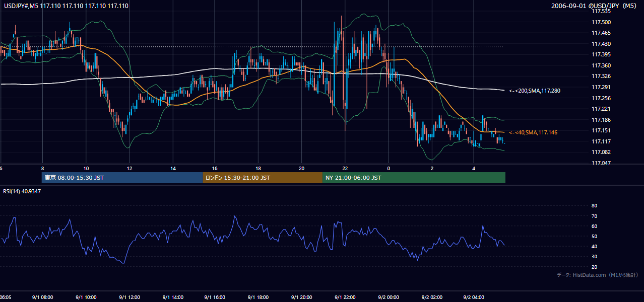
Task: Click the hour 4 tick on price chart
Action: coord(474,168)
